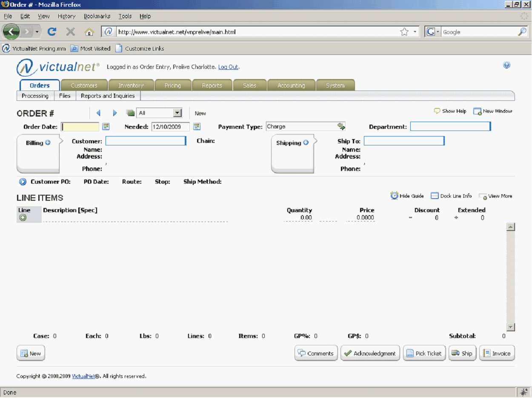Click the browser Forward arrow
Image resolution: width=532 pixels, height=398 pixels.
27,32
